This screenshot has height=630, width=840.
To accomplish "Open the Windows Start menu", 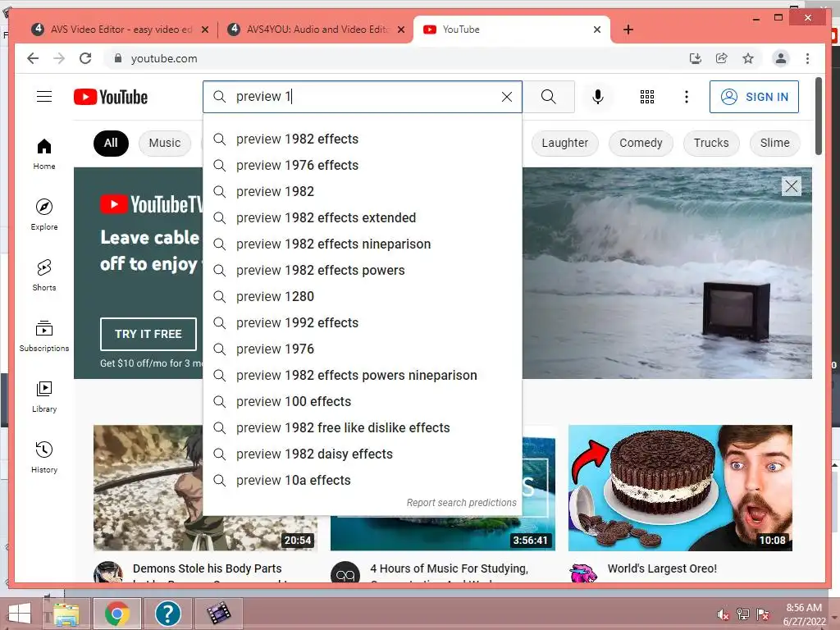I will (20, 614).
